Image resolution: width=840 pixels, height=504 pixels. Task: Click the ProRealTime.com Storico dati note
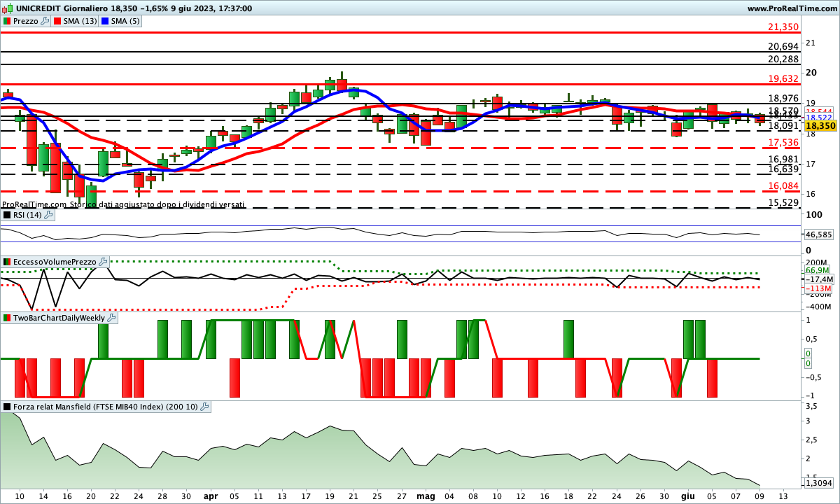(123, 204)
